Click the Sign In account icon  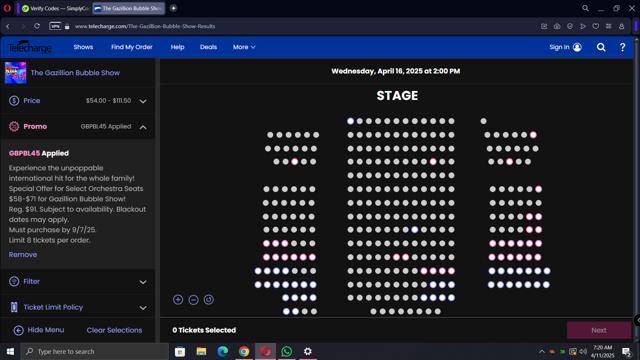pos(577,47)
